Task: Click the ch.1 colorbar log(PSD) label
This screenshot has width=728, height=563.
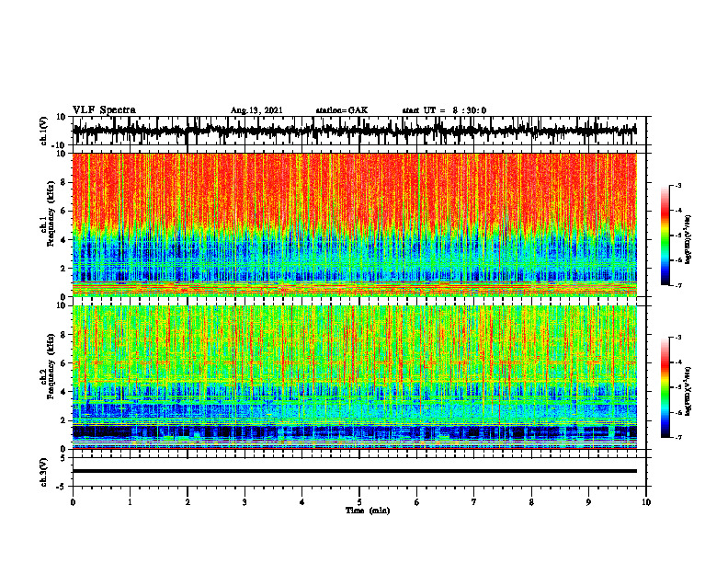Action: coord(688,240)
